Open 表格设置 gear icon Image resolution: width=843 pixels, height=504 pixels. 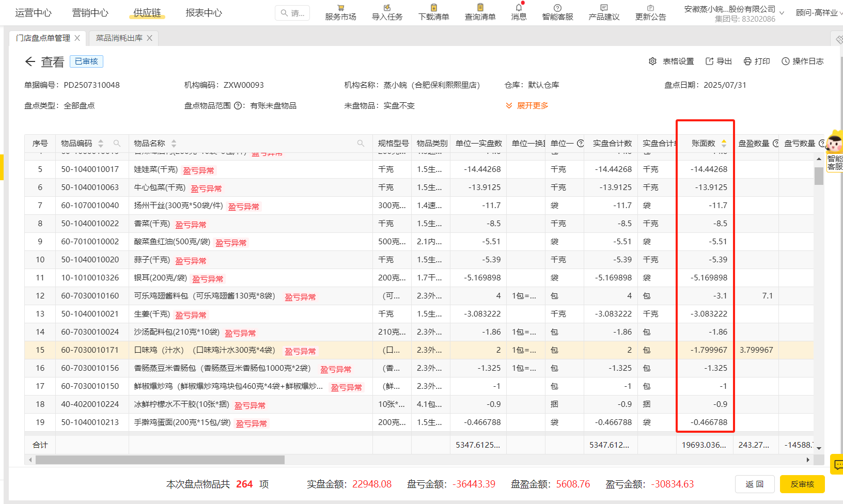(x=652, y=61)
